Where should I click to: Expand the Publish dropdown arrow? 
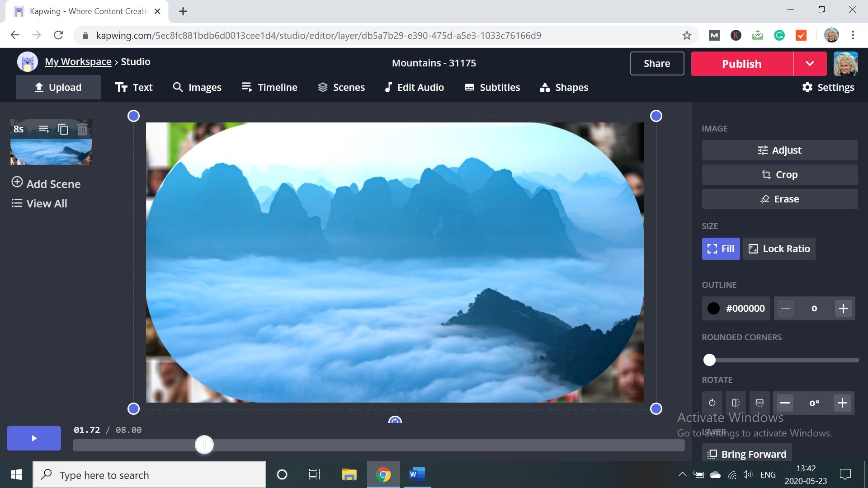pyautogui.click(x=810, y=64)
